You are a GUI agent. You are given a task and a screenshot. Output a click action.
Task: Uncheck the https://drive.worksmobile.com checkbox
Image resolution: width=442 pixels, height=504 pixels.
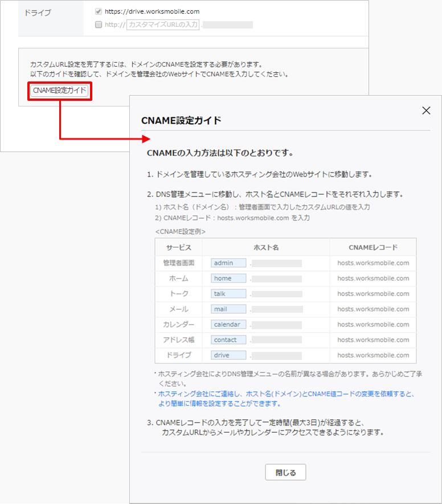click(99, 11)
